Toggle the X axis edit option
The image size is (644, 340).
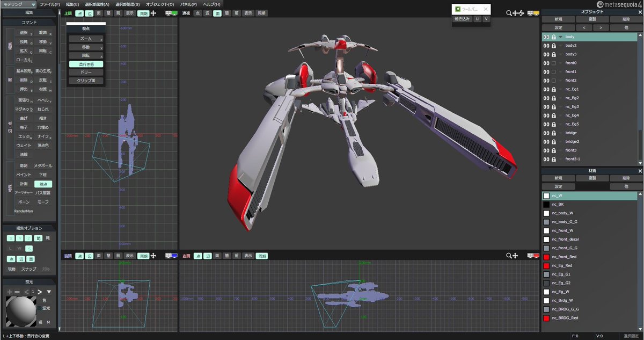pos(11,238)
